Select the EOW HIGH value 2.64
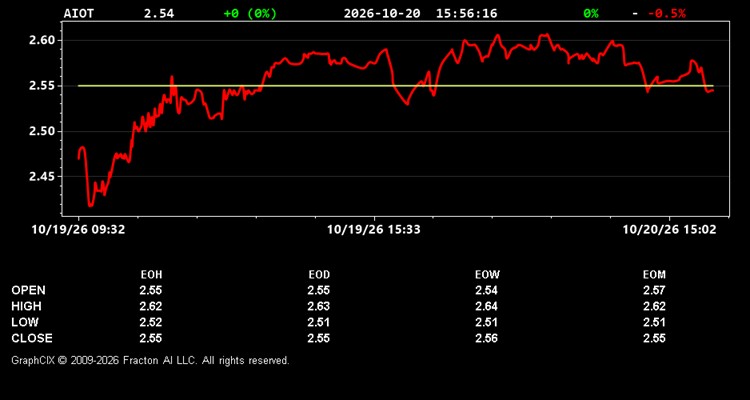This screenshot has width=750, height=400. pos(486,306)
